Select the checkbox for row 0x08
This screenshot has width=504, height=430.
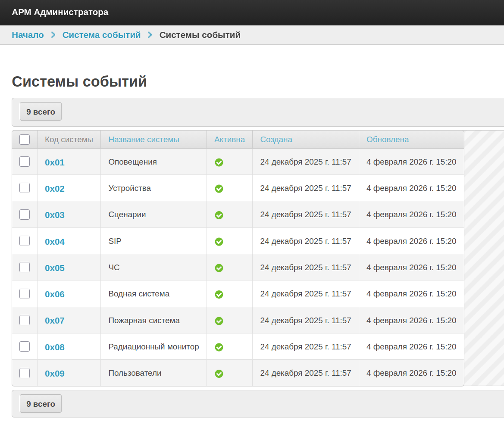[x=25, y=346]
